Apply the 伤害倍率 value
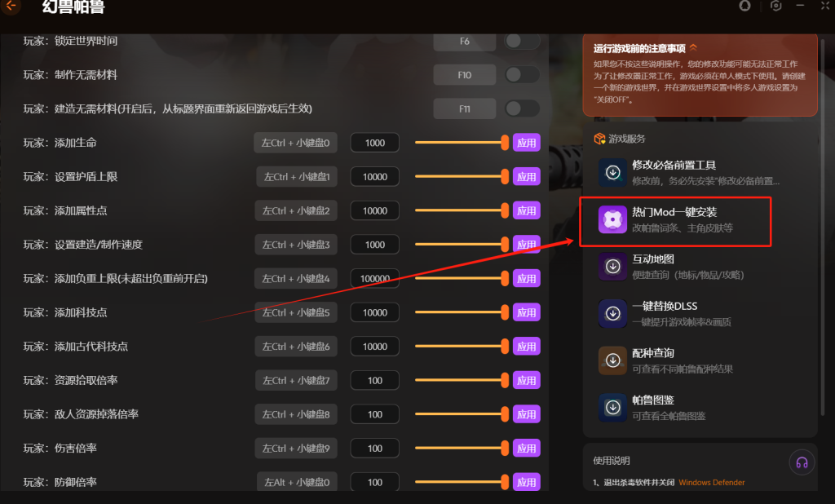Image resolution: width=835 pixels, height=504 pixels. [x=527, y=448]
